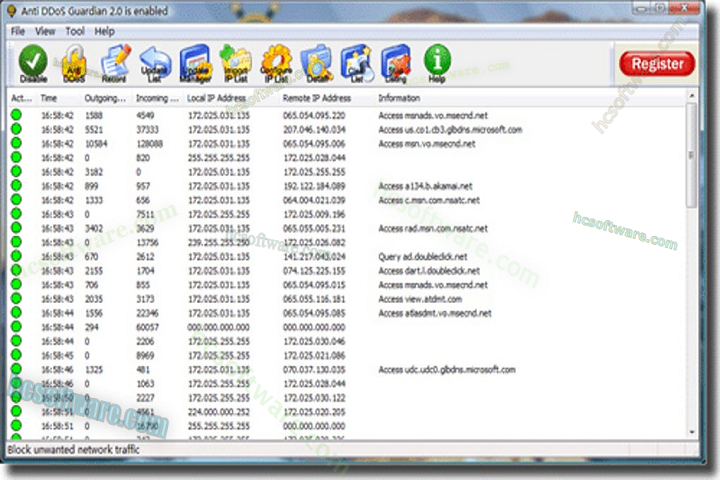Sort by the Outgoing... column header
The image size is (720, 480).
pos(105,98)
